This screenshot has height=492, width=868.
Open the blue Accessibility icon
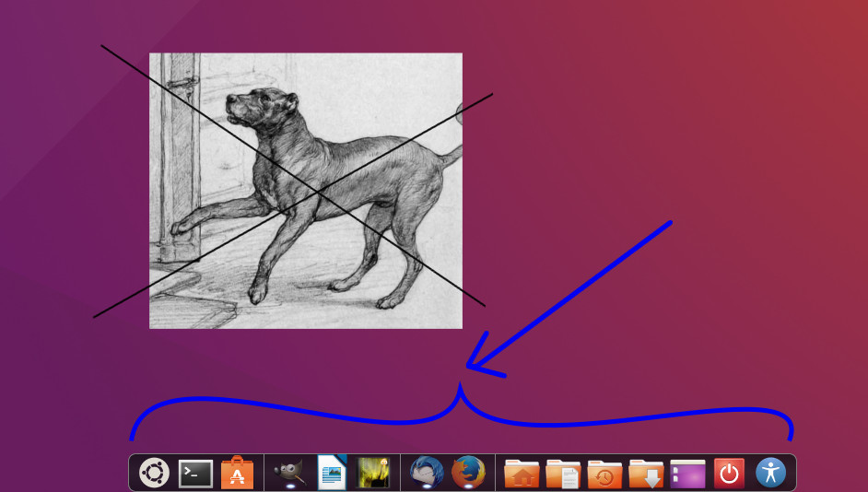[x=770, y=473]
